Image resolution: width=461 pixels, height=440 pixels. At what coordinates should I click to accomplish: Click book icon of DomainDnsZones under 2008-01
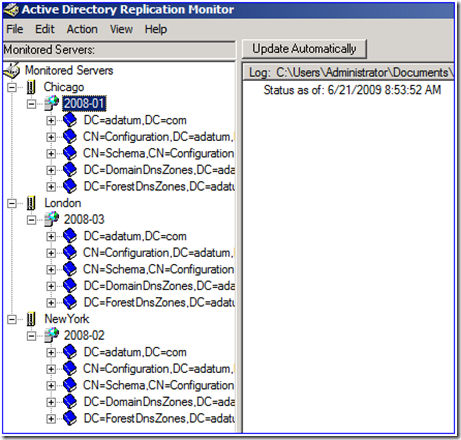click(x=70, y=170)
